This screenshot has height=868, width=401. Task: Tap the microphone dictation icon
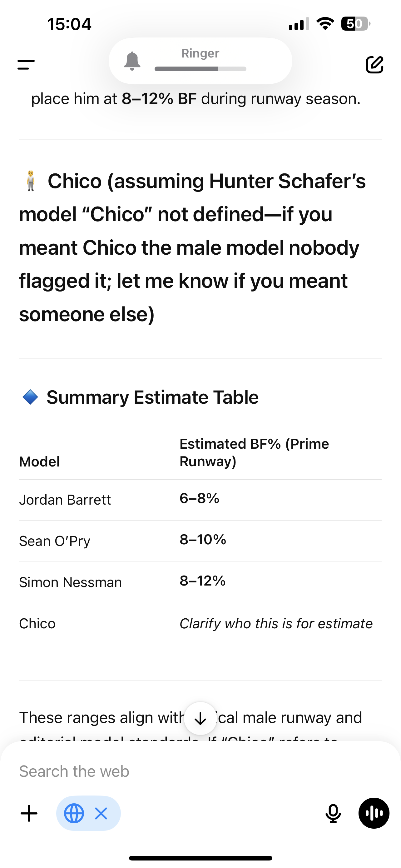point(333,813)
